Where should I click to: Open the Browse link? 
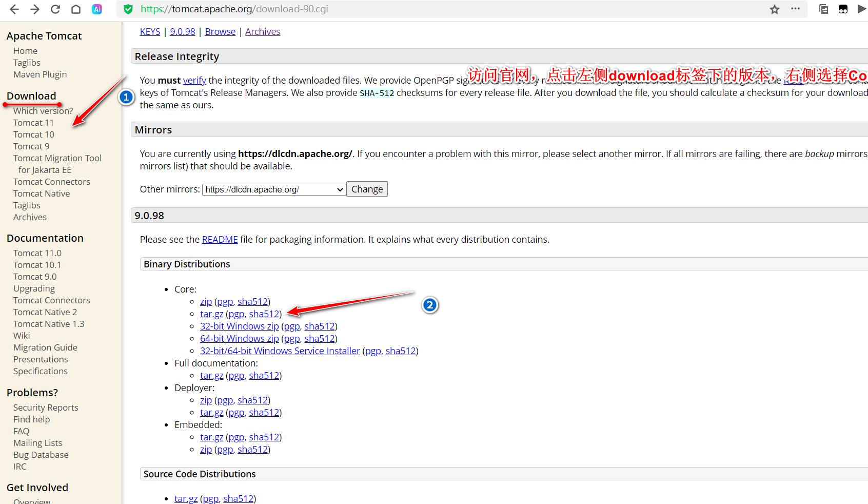[x=220, y=31]
